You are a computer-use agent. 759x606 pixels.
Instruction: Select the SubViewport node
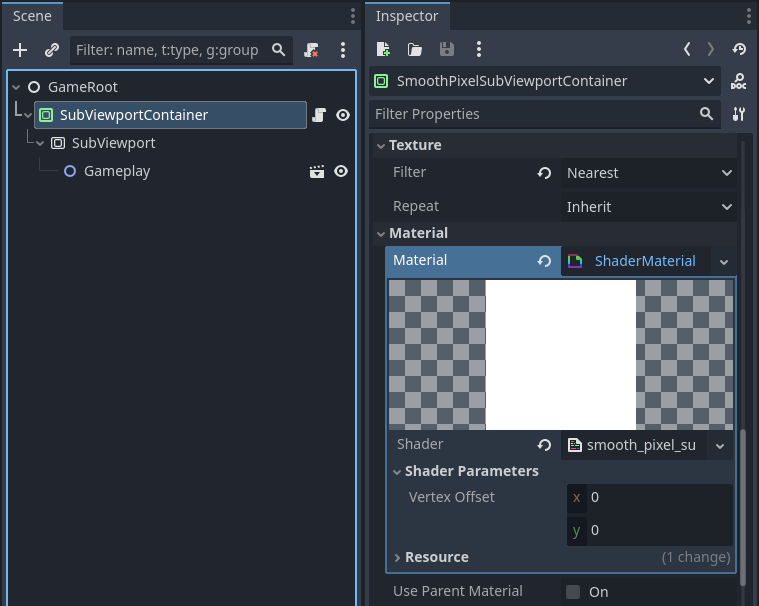[x=114, y=143]
